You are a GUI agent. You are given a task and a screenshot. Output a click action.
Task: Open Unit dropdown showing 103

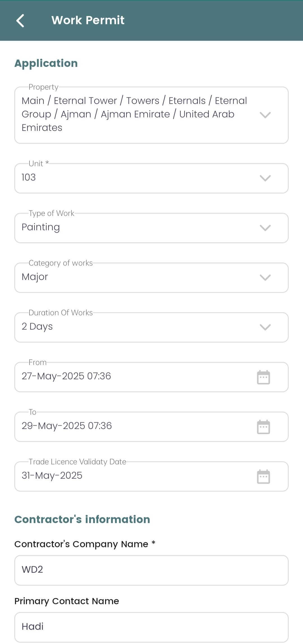(151, 178)
